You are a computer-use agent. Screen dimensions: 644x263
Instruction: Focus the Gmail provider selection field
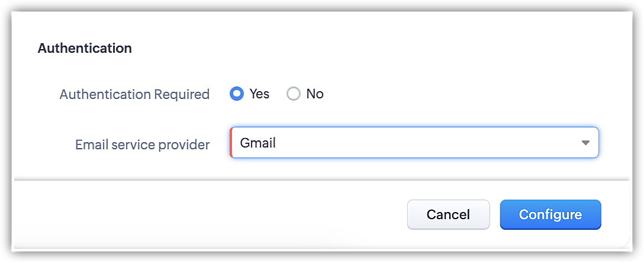414,143
